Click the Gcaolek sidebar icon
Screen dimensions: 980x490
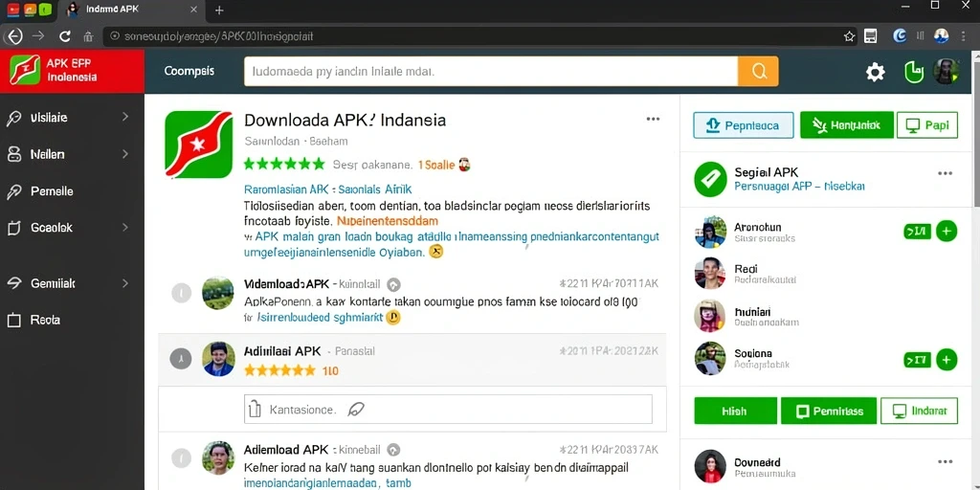click(13, 228)
